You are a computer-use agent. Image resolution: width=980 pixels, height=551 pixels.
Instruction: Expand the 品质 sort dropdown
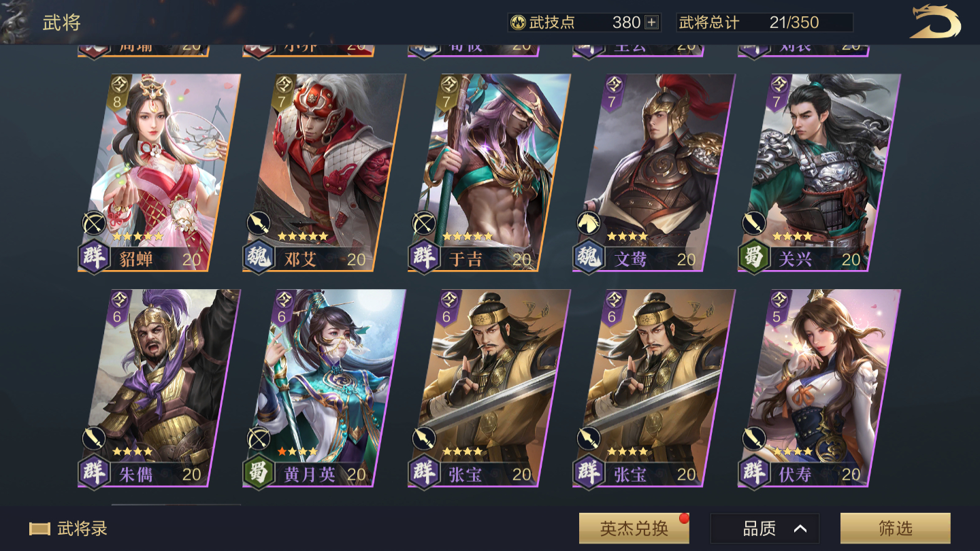click(x=764, y=529)
